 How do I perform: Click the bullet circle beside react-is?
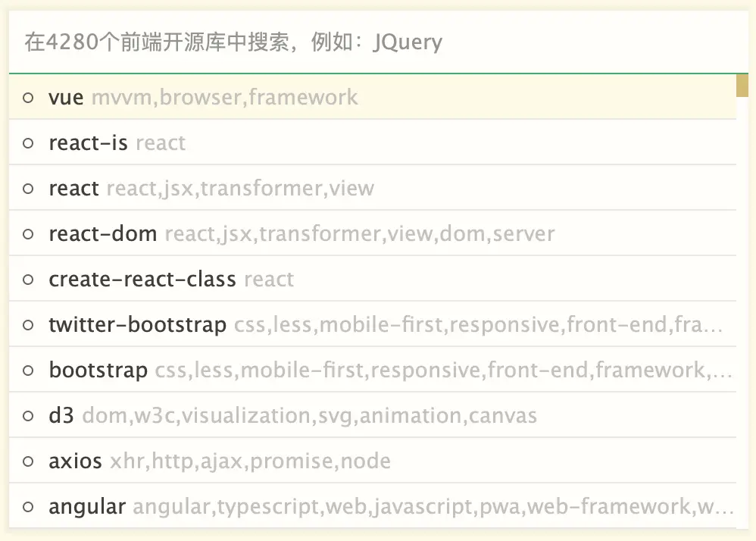tap(29, 143)
